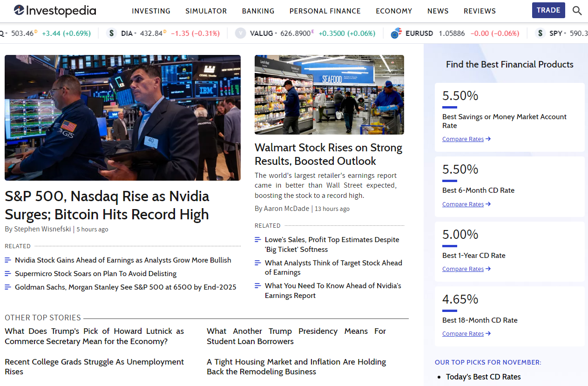This screenshot has height=386, width=588.
Task: Open Recent College Grads Struggle story
Action: click(x=95, y=367)
